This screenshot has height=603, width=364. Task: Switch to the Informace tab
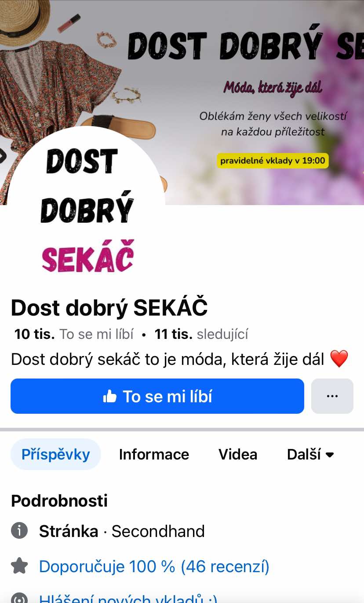(x=154, y=454)
